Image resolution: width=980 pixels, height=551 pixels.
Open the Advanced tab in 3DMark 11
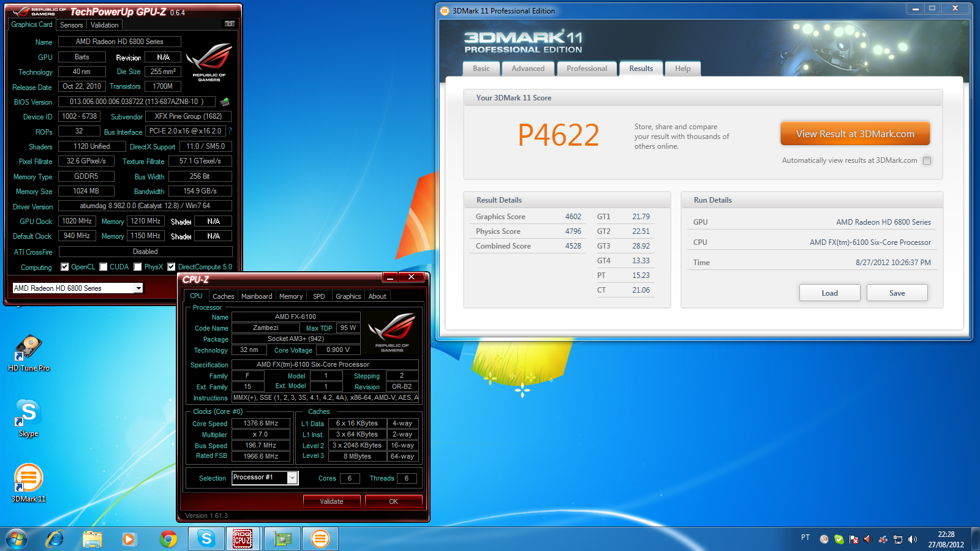click(528, 69)
